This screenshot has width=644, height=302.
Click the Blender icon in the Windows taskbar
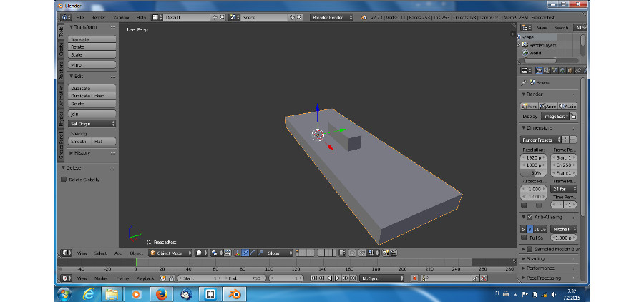236,293
